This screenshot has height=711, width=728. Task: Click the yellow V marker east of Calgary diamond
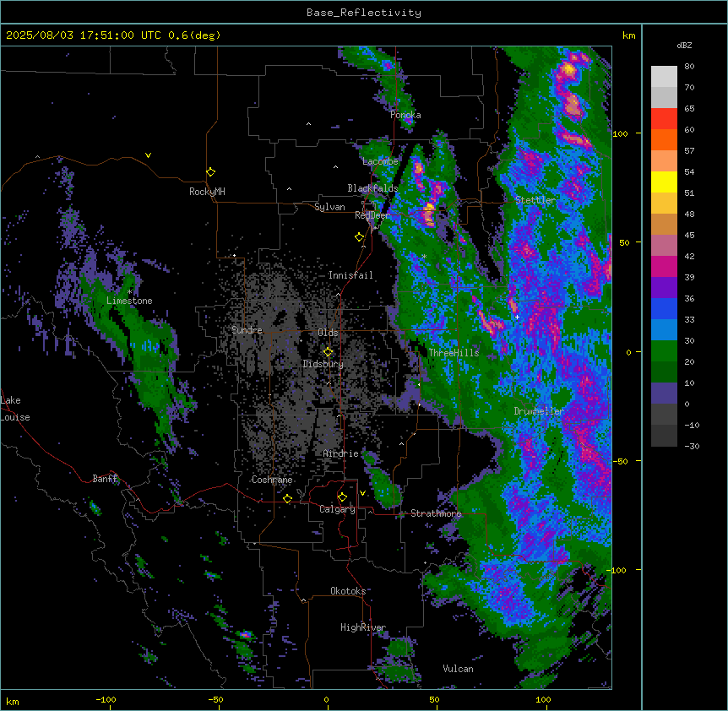[x=362, y=493]
